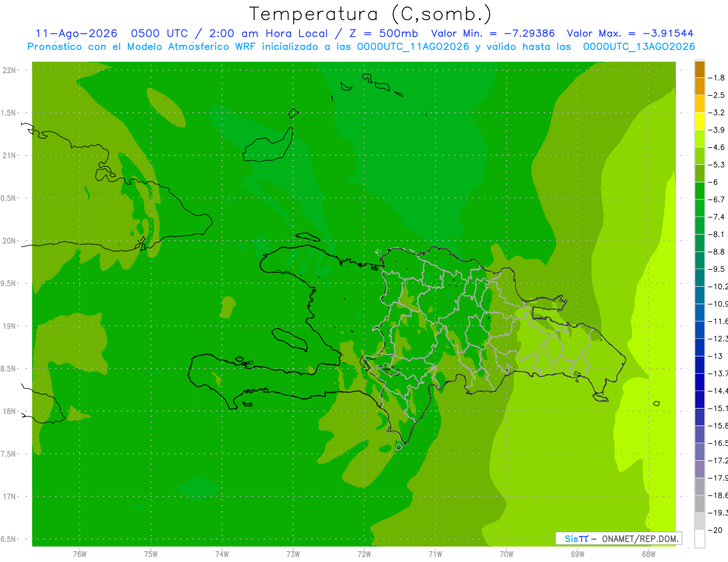Pick the dark blue swatch between -13.7 and -14.4
Viewport: 728px width, 562px height.
click(699, 382)
